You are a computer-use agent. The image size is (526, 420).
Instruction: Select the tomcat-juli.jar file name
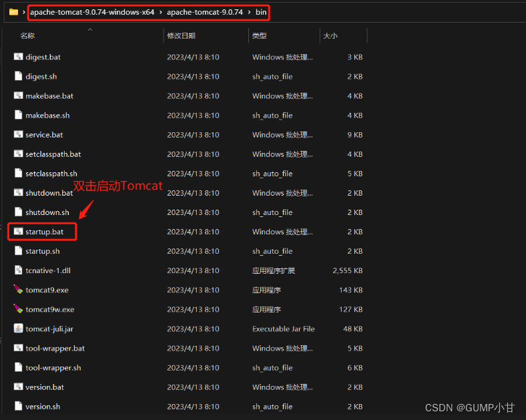click(x=49, y=329)
